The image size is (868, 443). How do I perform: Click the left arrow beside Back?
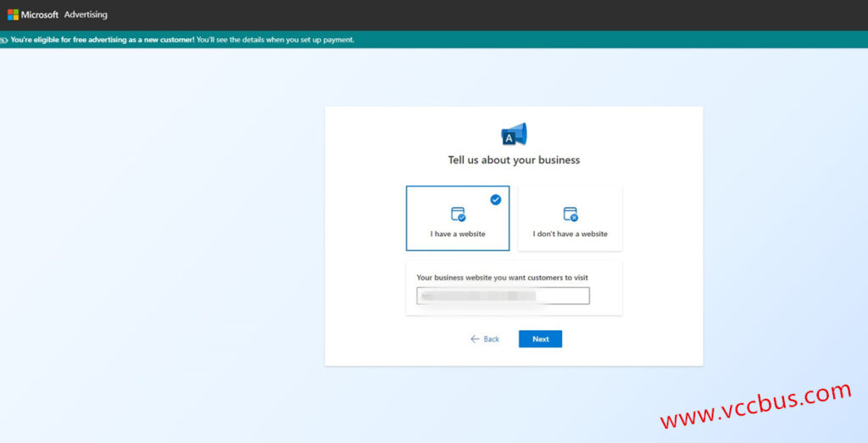click(x=475, y=339)
